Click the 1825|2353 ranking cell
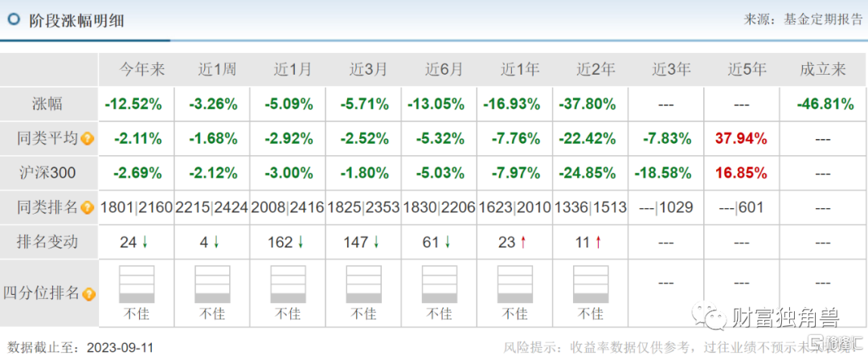The width and height of the screenshot is (868, 356). pos(364,208)
